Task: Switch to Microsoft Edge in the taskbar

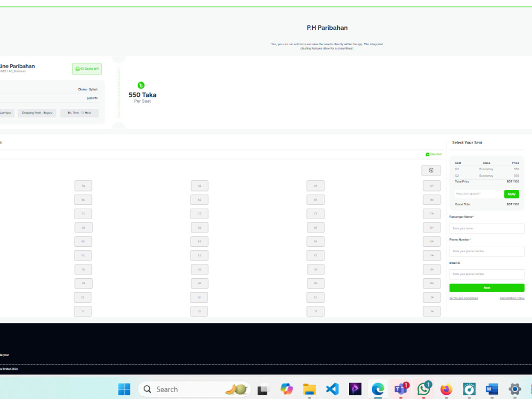Action: click(378, 389)
